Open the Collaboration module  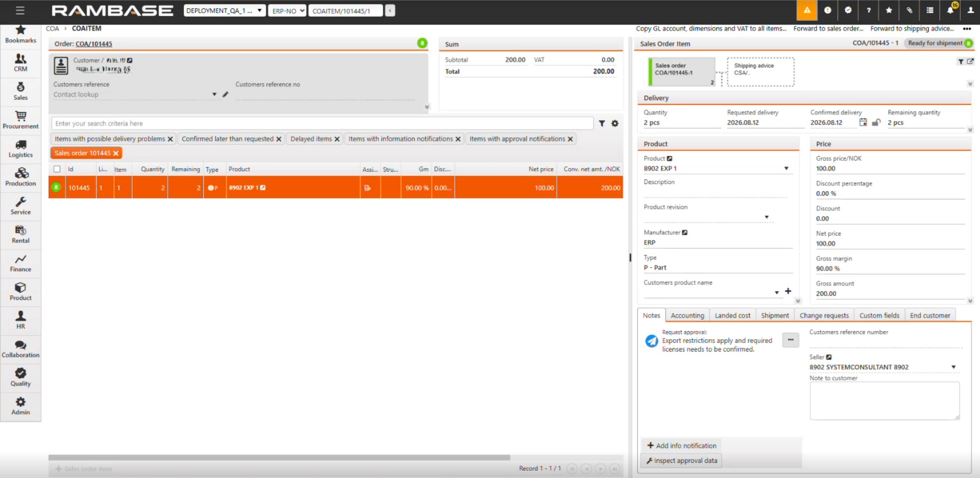pos(21,348)
